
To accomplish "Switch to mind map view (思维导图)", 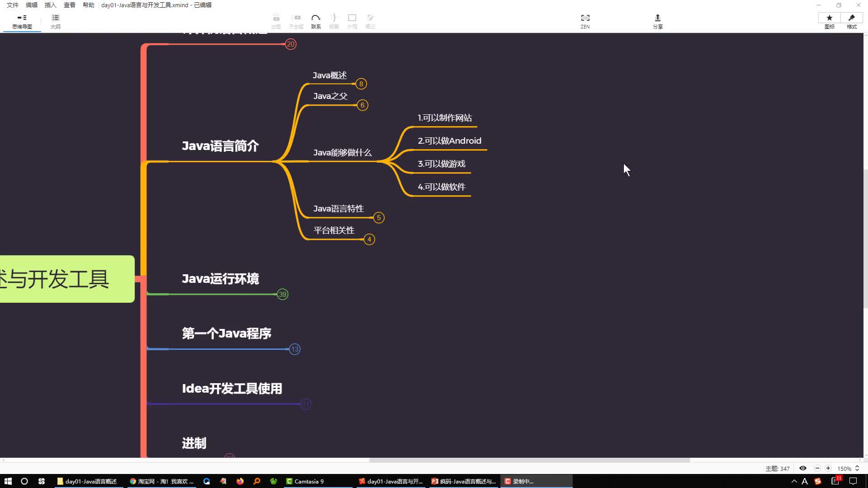I will click(x=22, y=21).
